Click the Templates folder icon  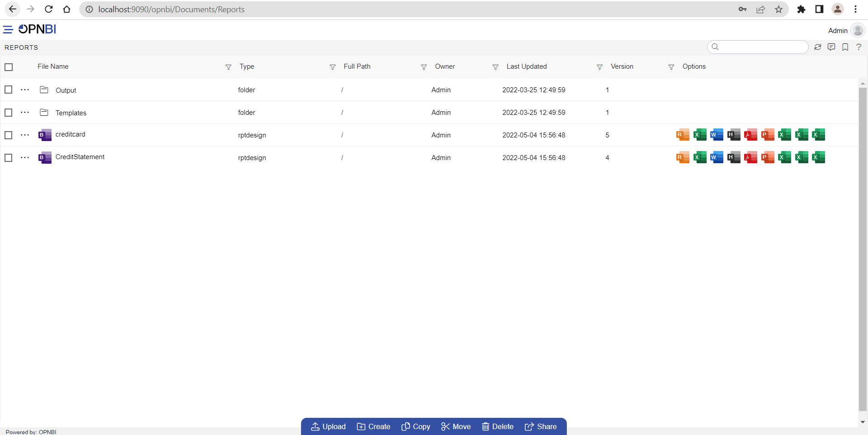44,112
